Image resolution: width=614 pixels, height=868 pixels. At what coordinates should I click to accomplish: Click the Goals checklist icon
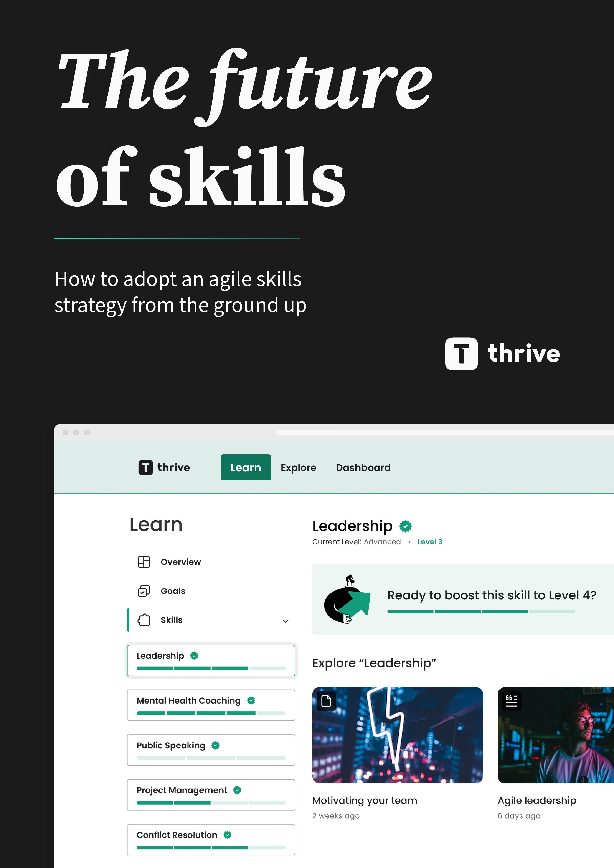pos(144,591)
